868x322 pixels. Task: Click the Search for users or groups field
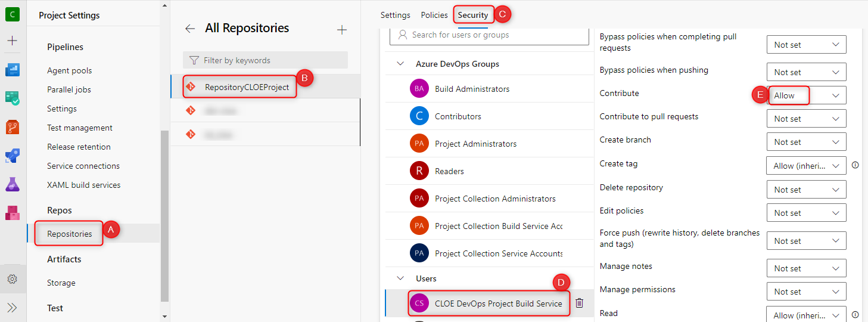489,35
